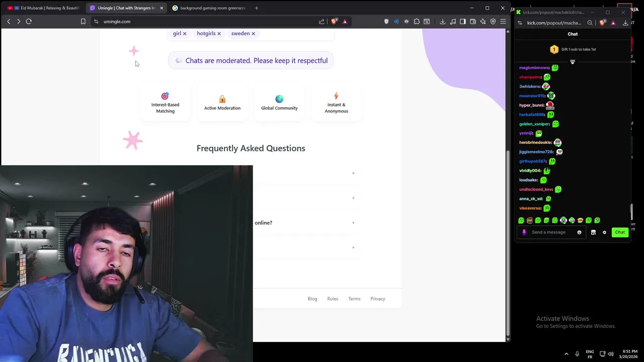Viewport: 644px width, 362px height.
Task: Expand the FAQ question ending with online?
Action: coord(353,222)
